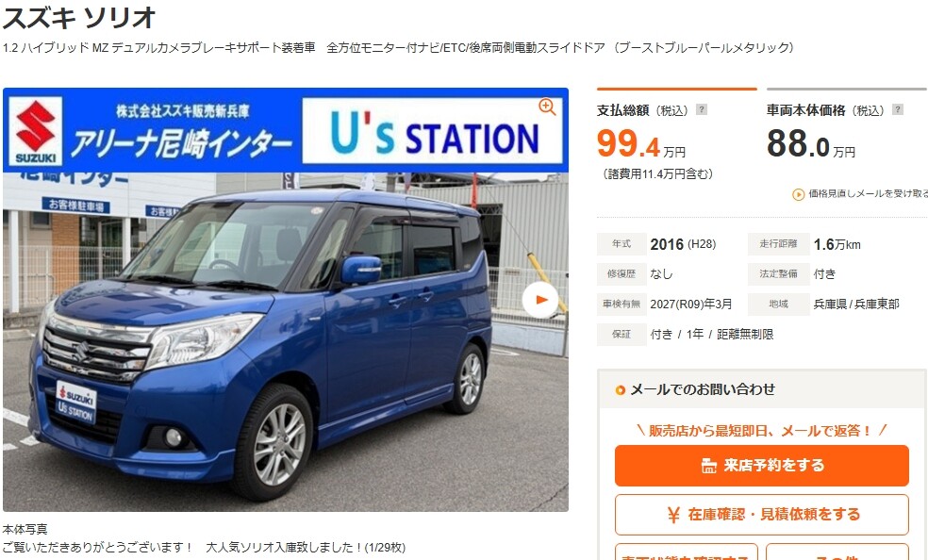The image size is (928, 560).
Task: Open the help icon next to 車両本体価格
Action: click(898, 109)
